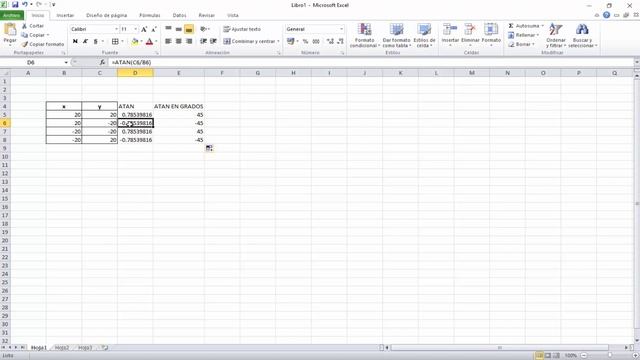Align text to middle of cell
This screenshot has width=640, height=360.
tap(178, 29)
